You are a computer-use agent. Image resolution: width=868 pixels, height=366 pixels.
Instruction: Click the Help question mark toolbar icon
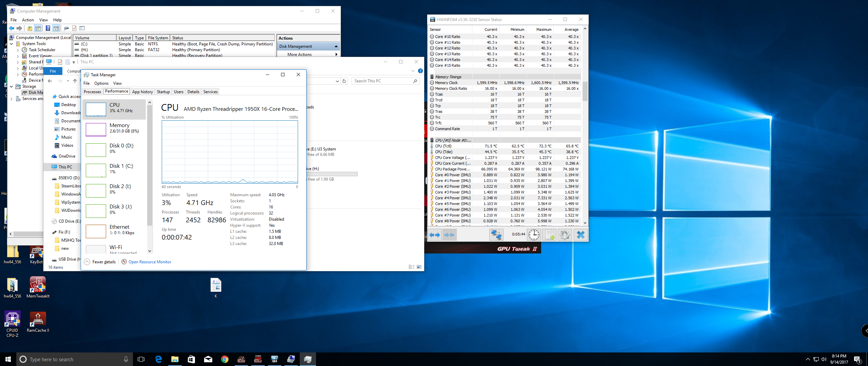(48, 28)
